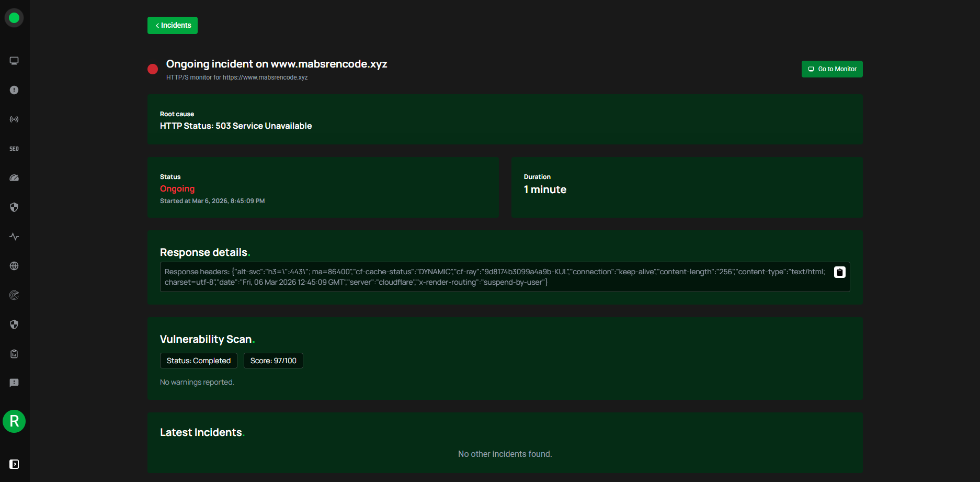Open the globe domain monitoring icon
Screen dimensions: 980x482
[14, 265]
